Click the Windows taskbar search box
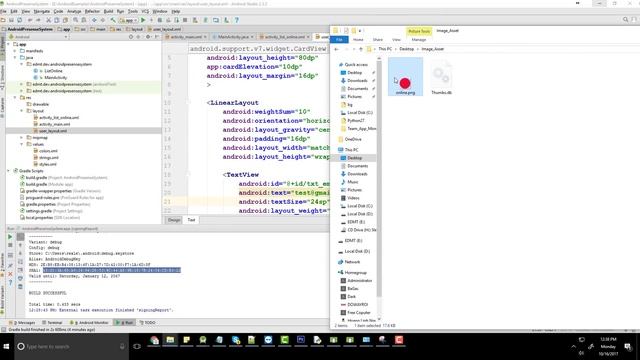640x360 pixels. pyautogui.click(x=72, y=347)
